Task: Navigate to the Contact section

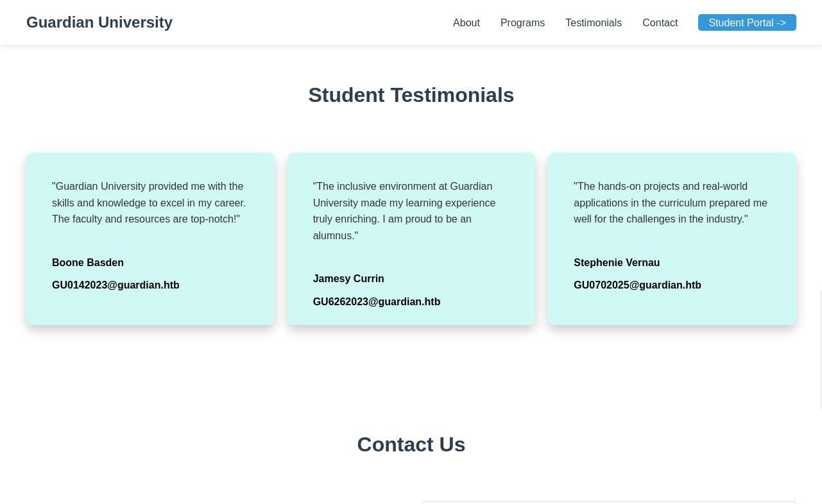Action: pyautogui.click(x=660, y=22)
